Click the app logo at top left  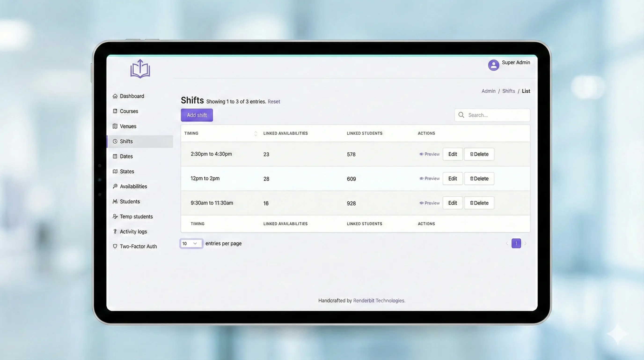pos(140,69)
